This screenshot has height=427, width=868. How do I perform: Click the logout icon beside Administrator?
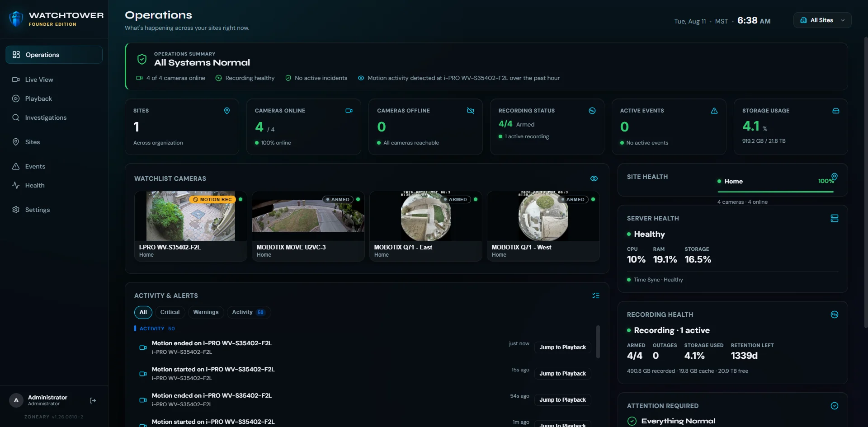(93, 400)
